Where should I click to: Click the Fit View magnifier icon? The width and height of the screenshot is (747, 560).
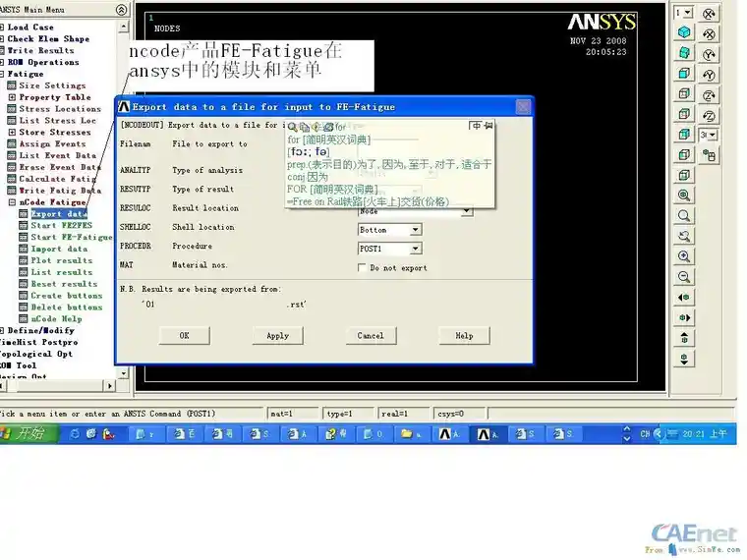tap(684, 196)
